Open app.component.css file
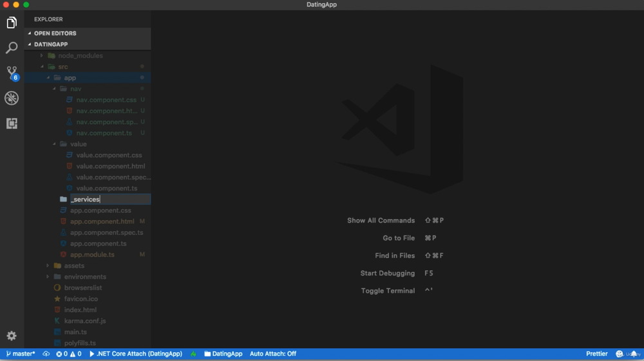Screen dimensions: 644x361 click(x=100, y=210)
